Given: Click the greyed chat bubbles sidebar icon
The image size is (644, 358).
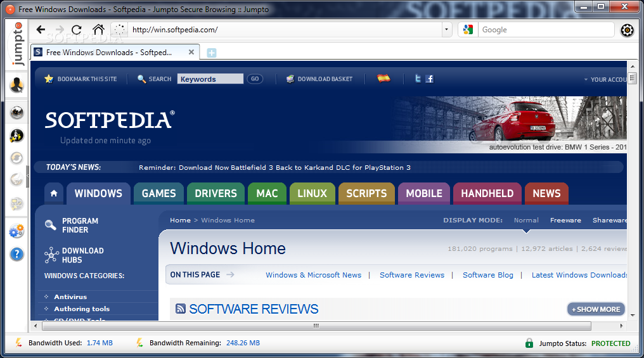Looking at the screenshot, I should pos(17,203).
